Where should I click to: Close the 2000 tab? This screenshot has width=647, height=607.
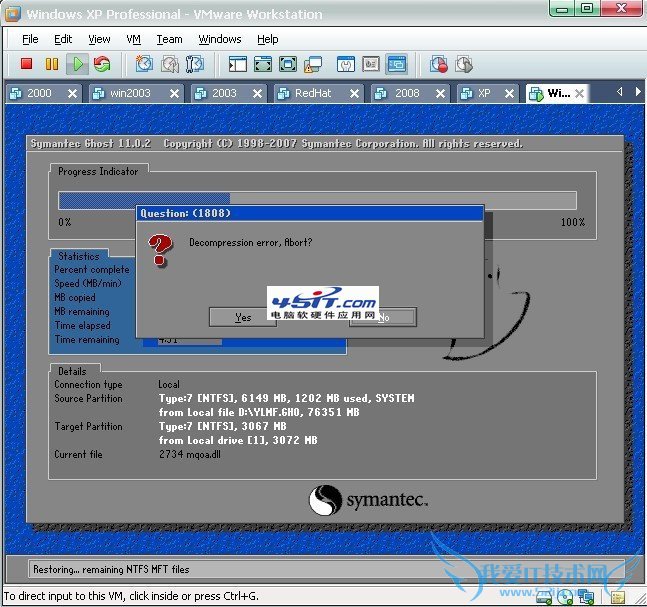click(x=72, y=93)
